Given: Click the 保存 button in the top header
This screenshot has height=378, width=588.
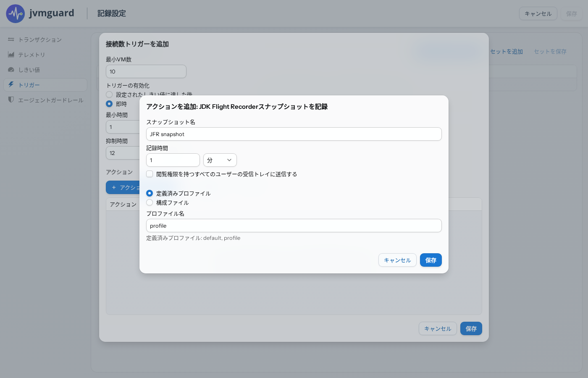Looking at the screenshot, I should coord(572,13).
